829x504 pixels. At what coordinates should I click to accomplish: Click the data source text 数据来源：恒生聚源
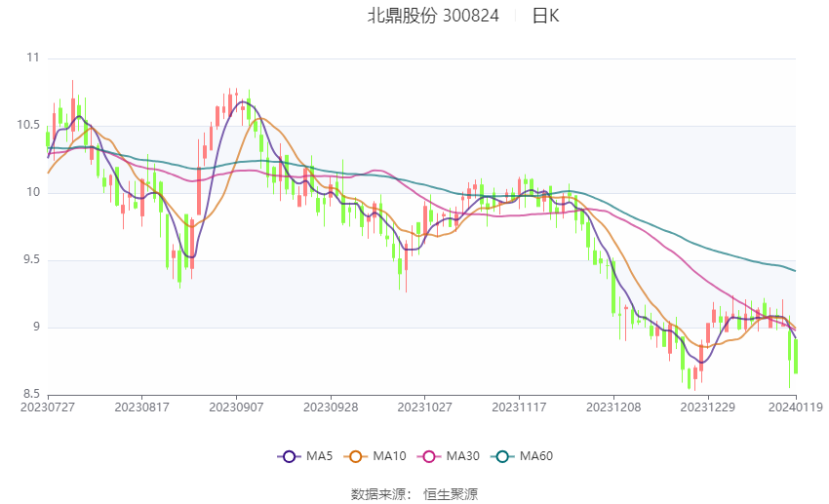point(414,494)
